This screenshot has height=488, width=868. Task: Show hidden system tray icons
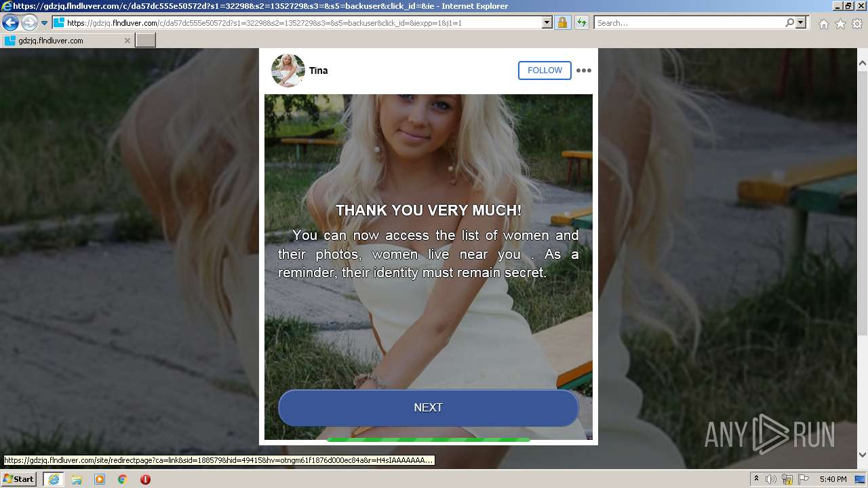[756, 479]
